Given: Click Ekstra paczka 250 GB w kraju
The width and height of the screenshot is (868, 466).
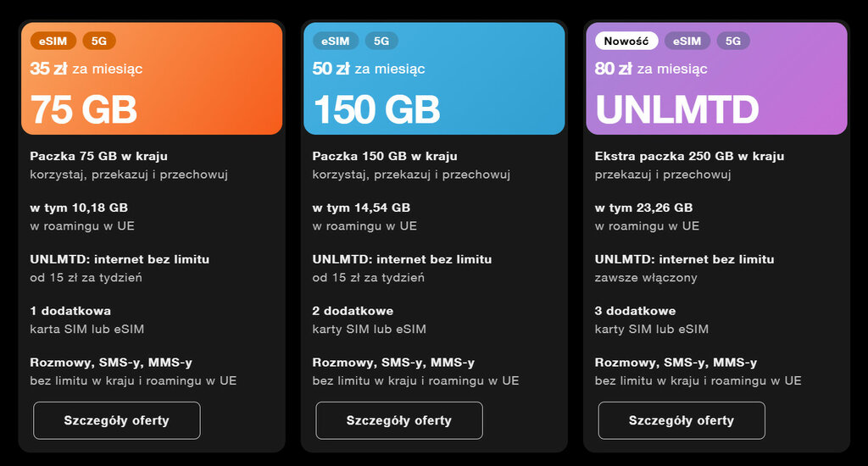Looking at the screenshot, I should (689, 157).
